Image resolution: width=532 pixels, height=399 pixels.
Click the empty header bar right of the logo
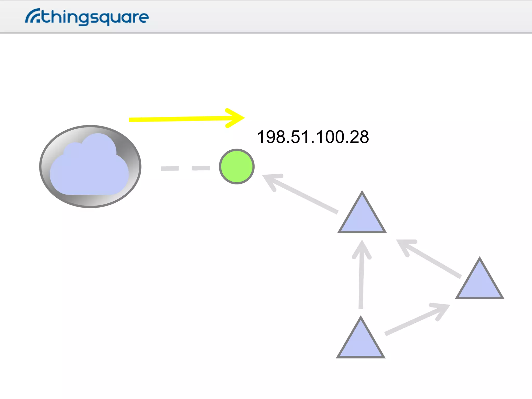pos(338,17)
